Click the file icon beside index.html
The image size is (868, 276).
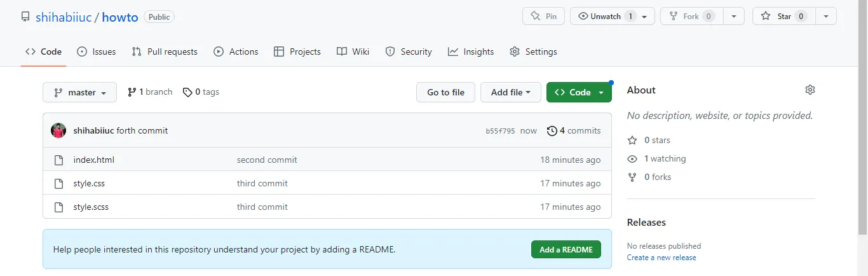coord(59,160)
